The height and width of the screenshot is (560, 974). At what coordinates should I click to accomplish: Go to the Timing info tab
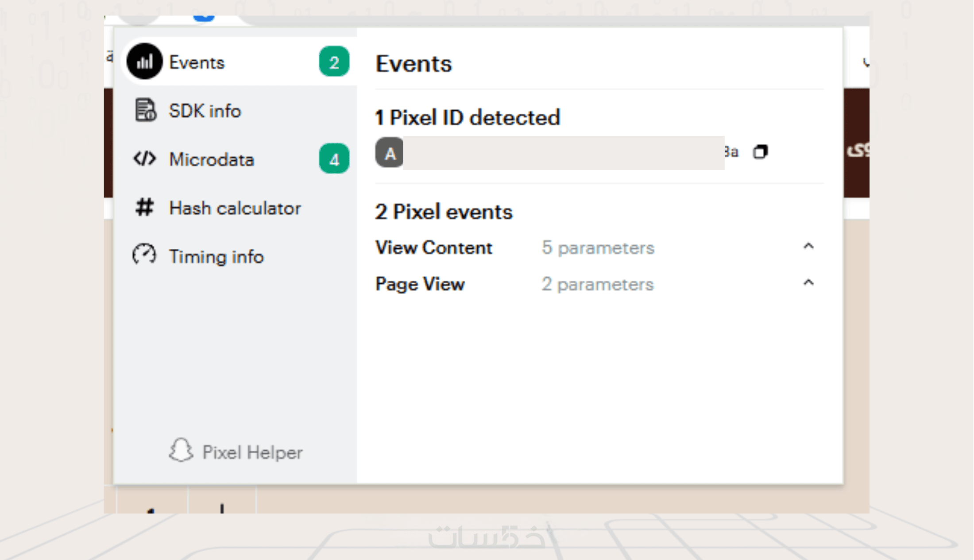(x=216, y=257)
